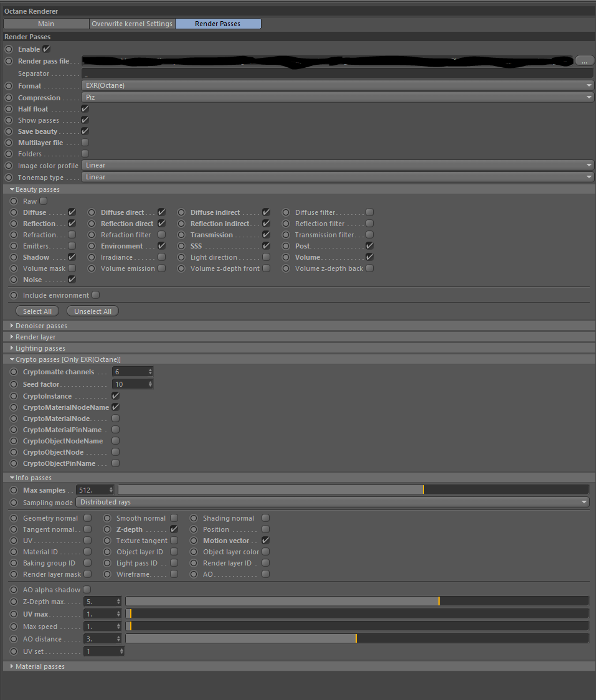
Task: Click the UV max slider
Action: (357, 614)
